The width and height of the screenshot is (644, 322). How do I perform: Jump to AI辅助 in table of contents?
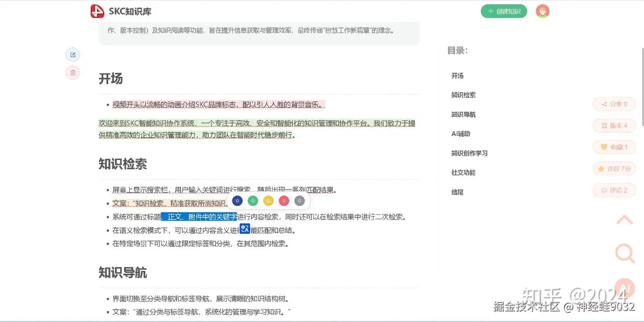(461, 134)
